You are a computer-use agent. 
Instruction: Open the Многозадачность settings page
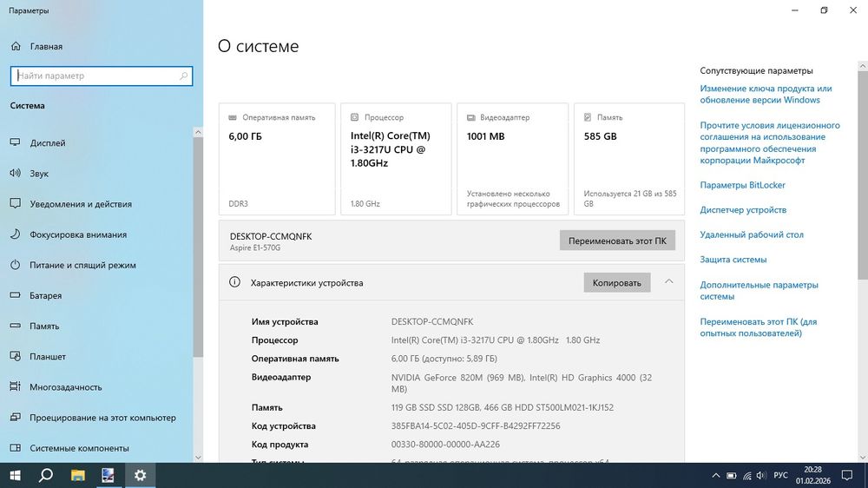(97, 386)
